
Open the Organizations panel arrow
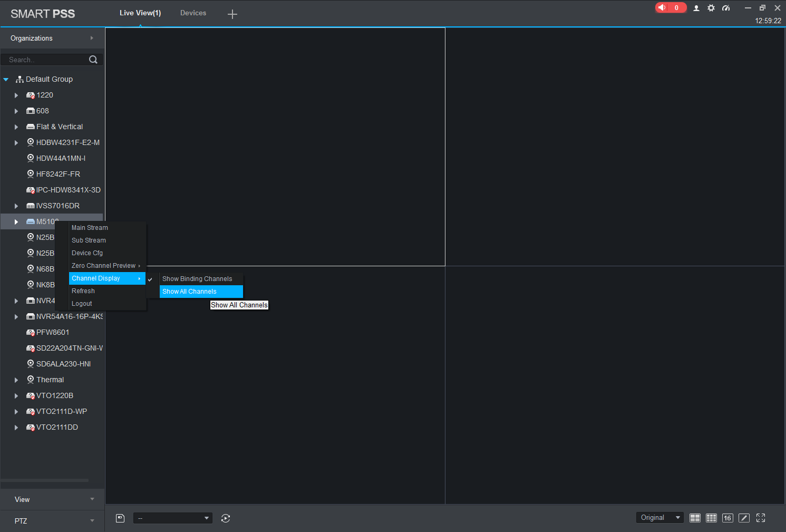pyautogui.click(x=92, y=38)
